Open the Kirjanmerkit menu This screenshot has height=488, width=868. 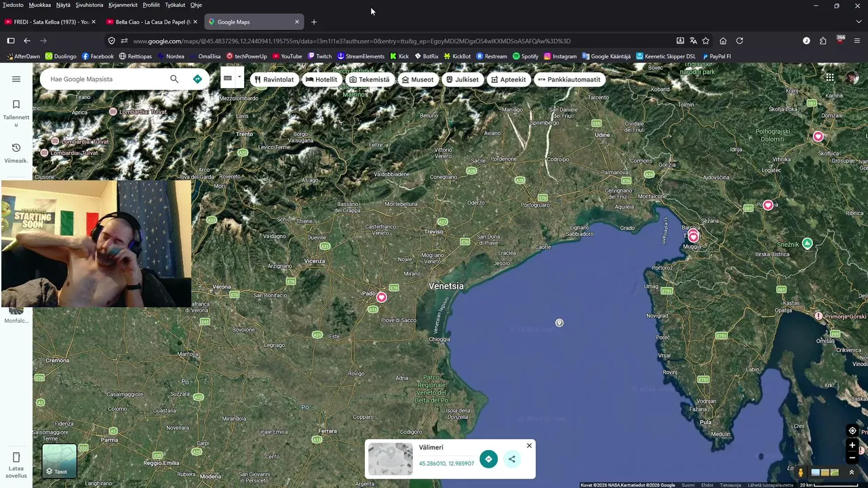point(123,5)
